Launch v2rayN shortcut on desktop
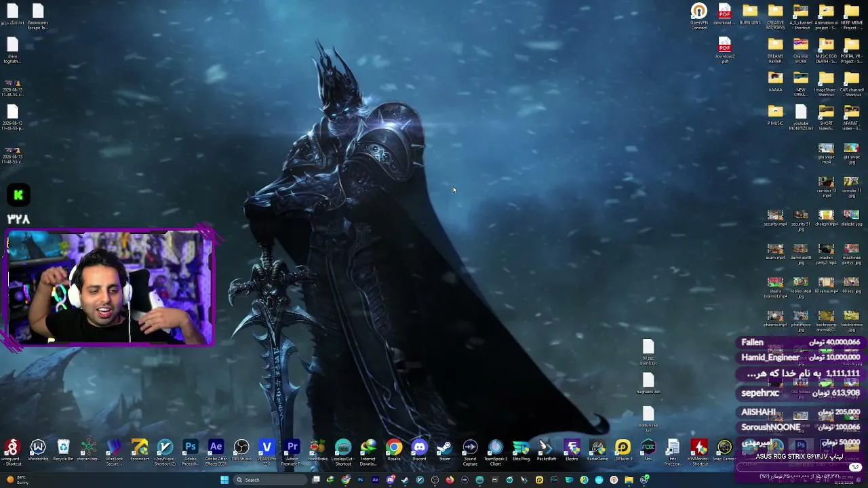The image size is (868, 488). (165, 452)
